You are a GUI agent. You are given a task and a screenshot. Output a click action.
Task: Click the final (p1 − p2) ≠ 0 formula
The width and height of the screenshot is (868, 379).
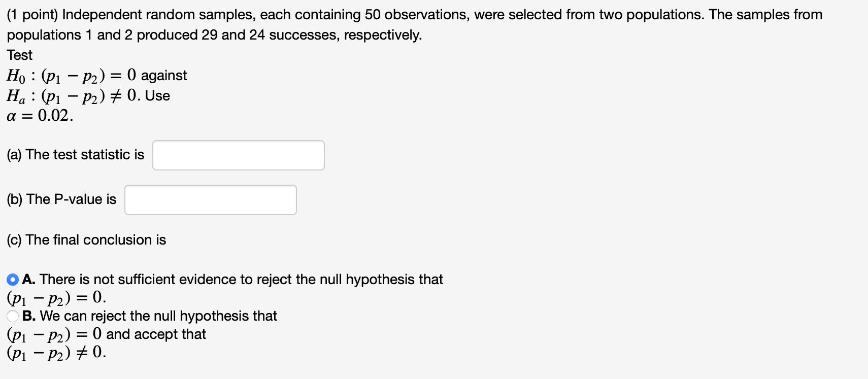pyautogui.click(x=56, y=352)
